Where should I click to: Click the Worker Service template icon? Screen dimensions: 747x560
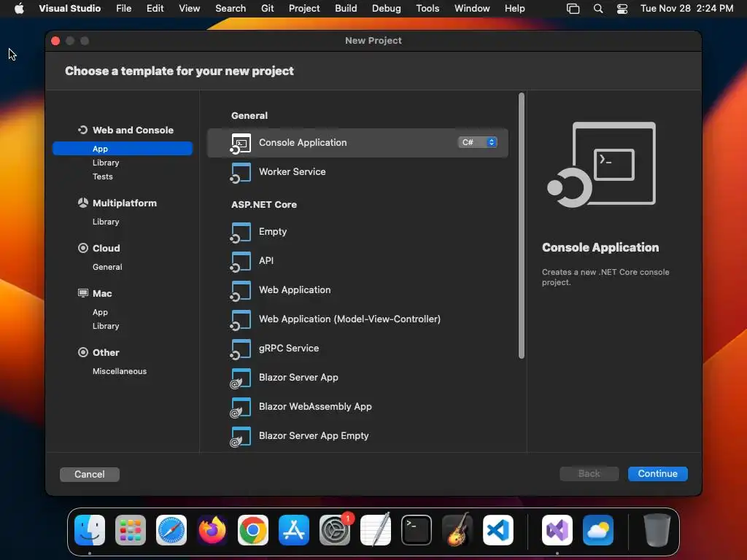[241, 172]
